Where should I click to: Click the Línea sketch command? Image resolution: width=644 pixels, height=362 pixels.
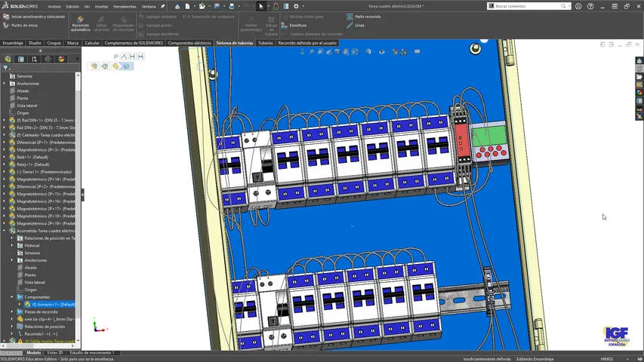point(356,26)
